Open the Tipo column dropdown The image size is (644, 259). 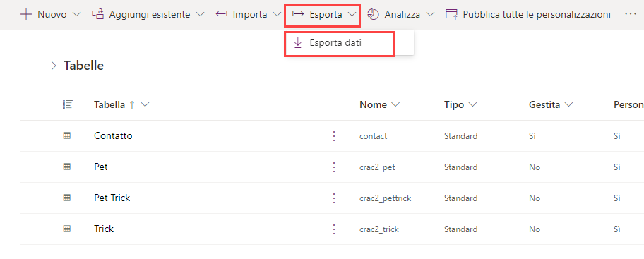[472, 105]
